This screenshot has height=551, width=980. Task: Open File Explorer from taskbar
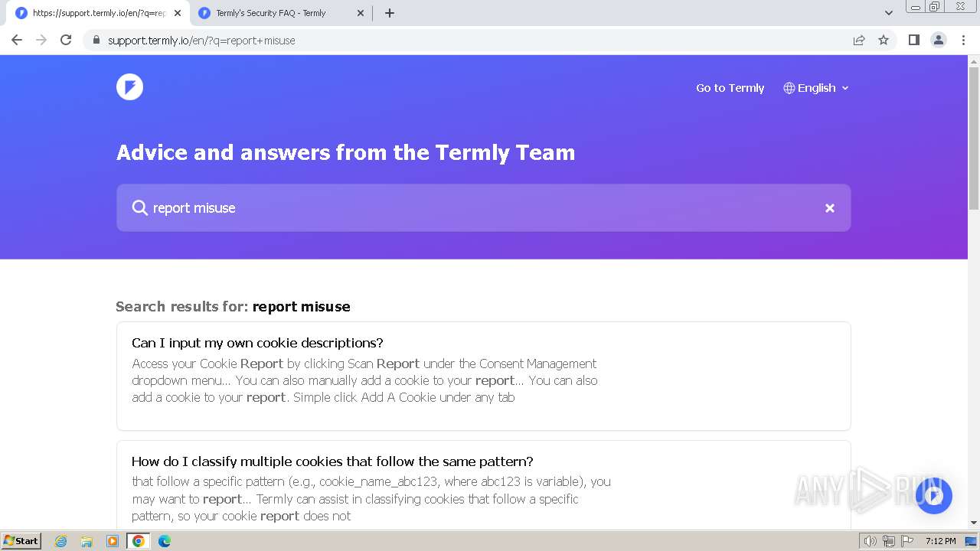(87, 541)
